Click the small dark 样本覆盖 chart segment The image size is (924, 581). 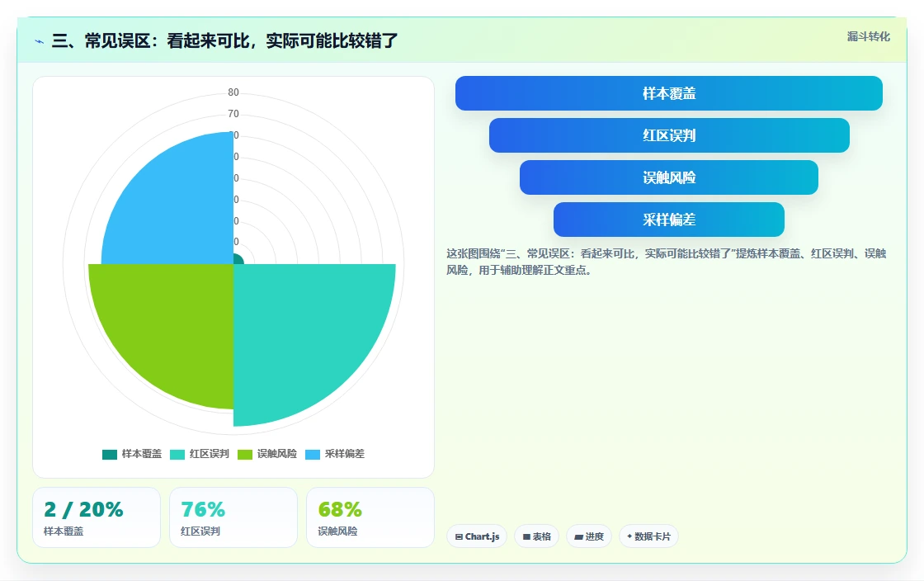238,260
